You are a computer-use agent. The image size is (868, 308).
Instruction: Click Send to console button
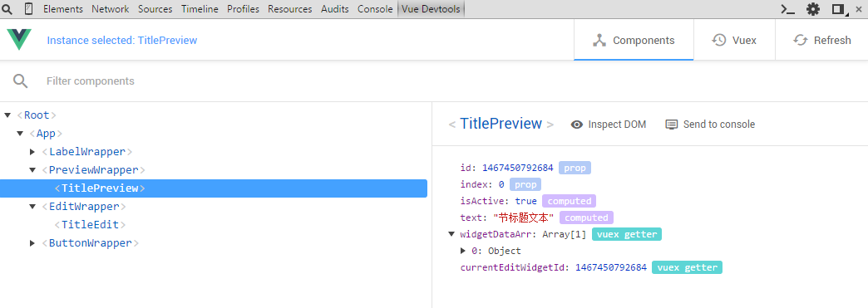pyautogui.click(x=710, y=125)
